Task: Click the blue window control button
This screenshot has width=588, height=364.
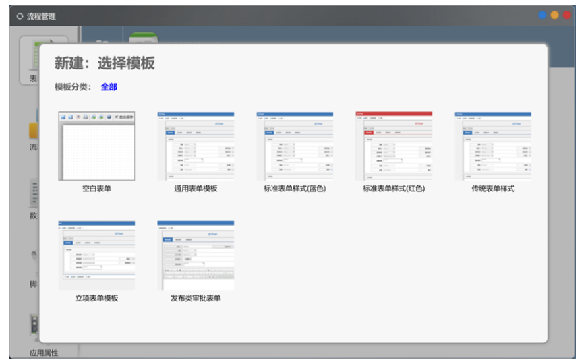Action: point(543,16)
